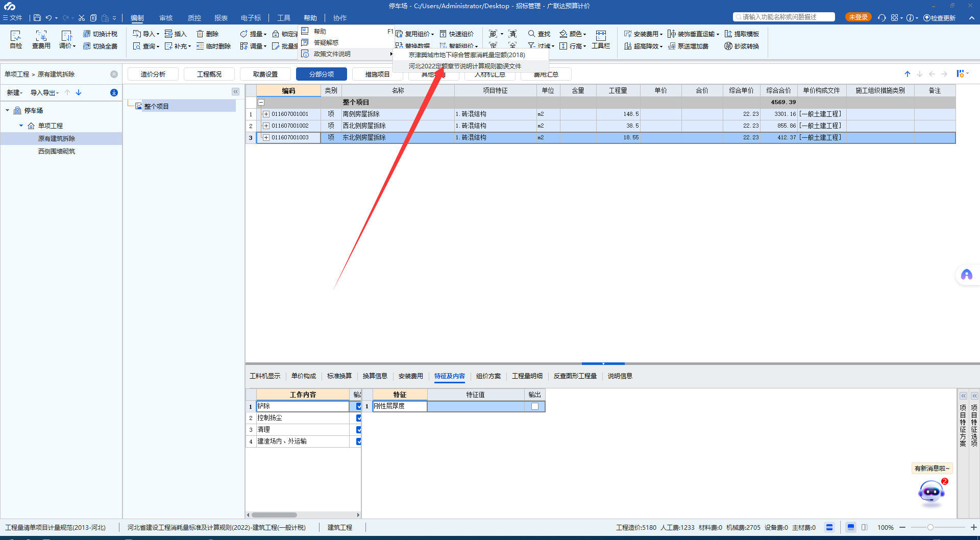Expand row 011607001003 in the table
This screenshot has height=540, width=980.
266,137
